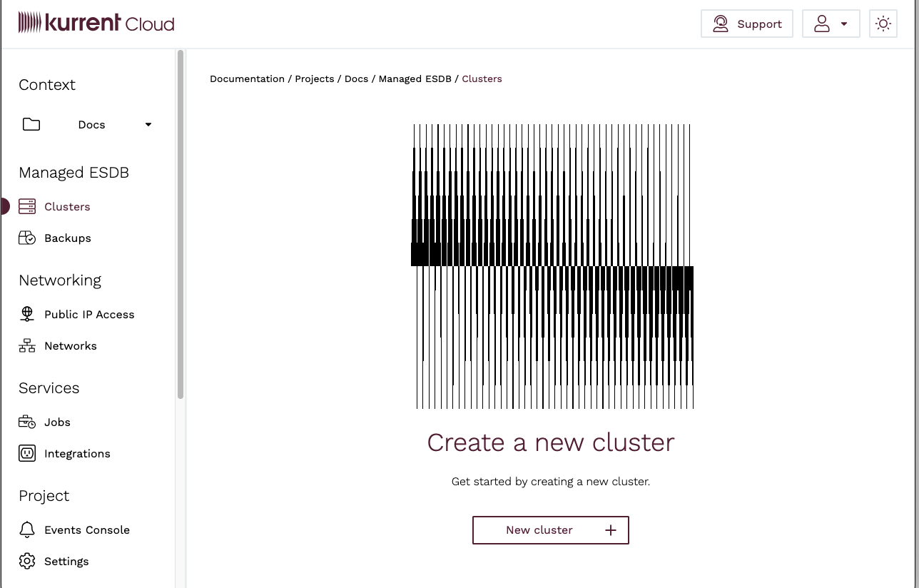Toggle the light/dark theme sun button
Image resolution: width=919 pixels, height=588 pixels.
coord(883,24)
